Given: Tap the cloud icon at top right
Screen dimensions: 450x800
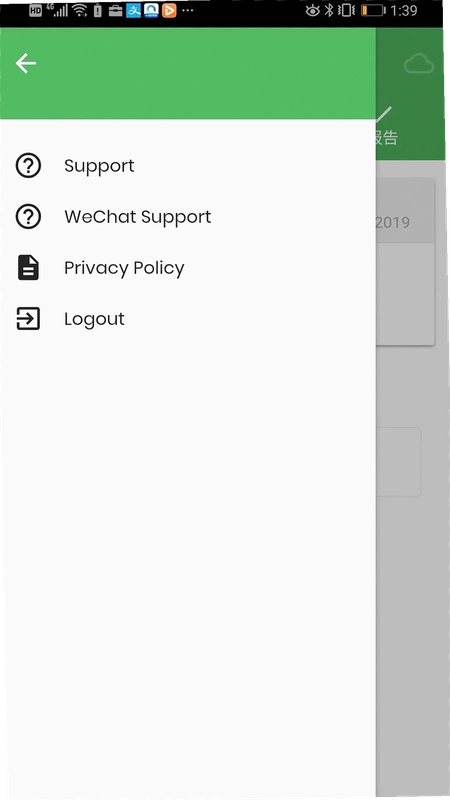Looking at the screenshot, I should tap(419, 65).
